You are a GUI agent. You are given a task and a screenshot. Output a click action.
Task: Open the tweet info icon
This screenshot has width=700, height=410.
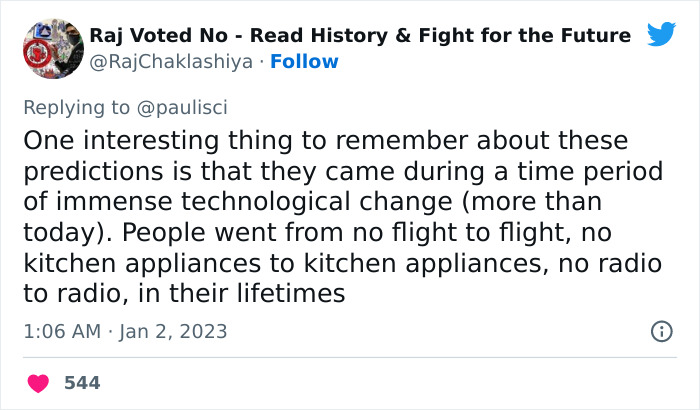pyautogui.click(x=661, y=331)
